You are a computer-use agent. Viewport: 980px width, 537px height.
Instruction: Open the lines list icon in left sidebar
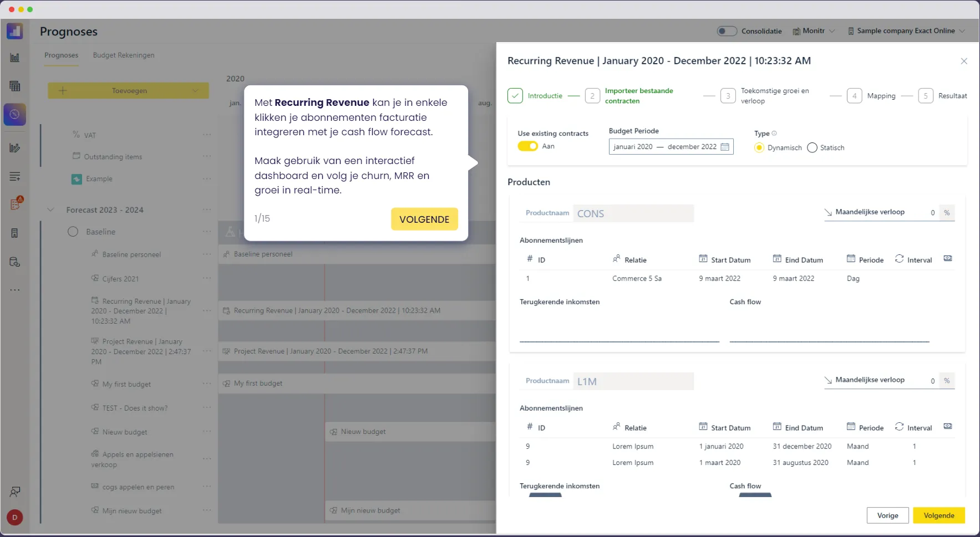(x=15, y=176)
